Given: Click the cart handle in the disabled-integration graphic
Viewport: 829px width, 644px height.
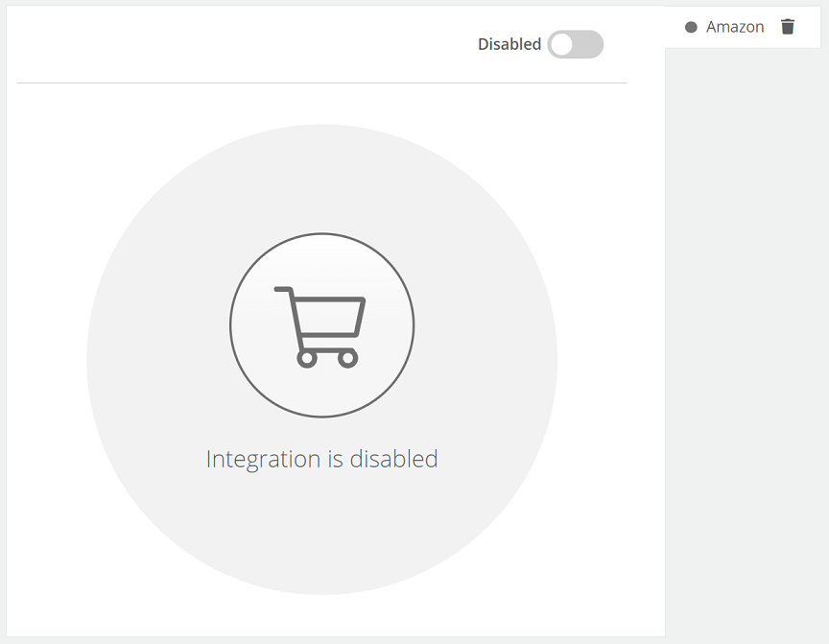Looking at the screenshot, I should pos(283,290).
